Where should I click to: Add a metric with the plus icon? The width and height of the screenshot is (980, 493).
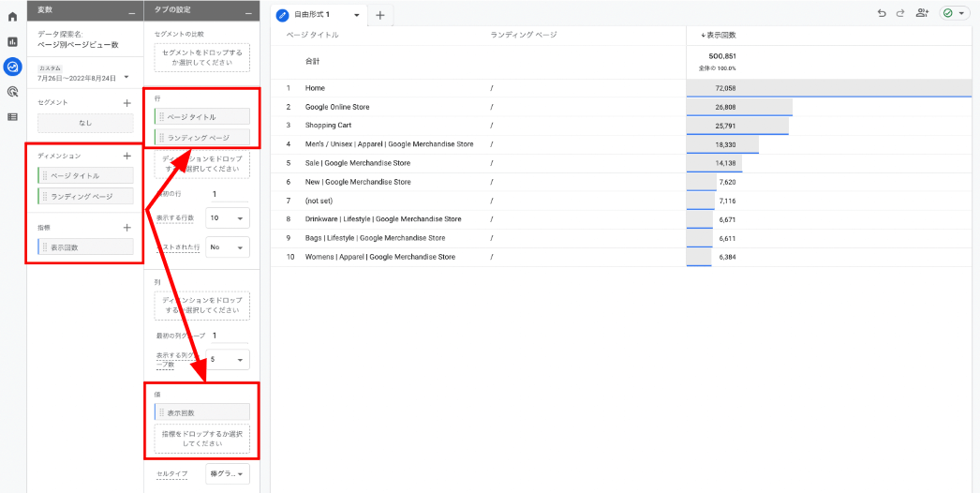coord(126,228)
